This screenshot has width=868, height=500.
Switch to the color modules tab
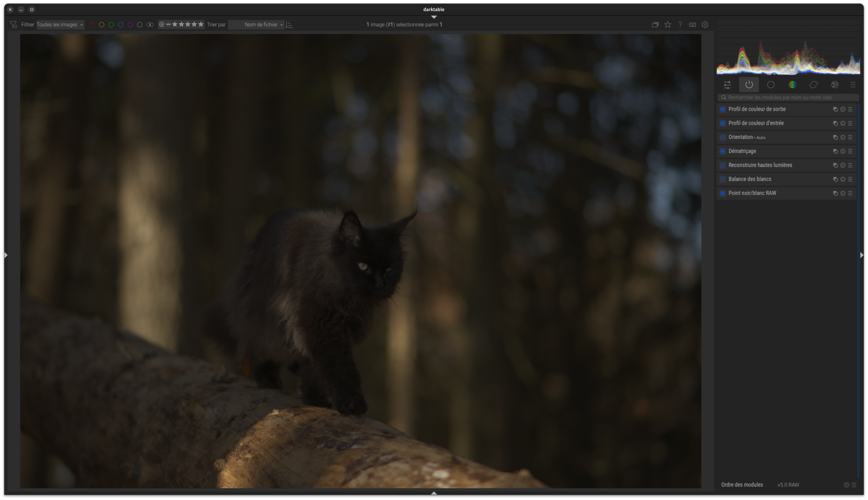792,85
